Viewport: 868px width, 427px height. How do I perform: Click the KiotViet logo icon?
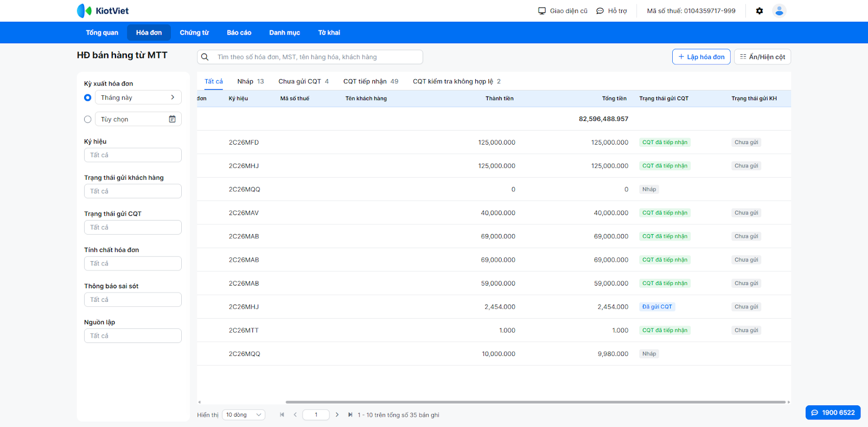[84, 11]
